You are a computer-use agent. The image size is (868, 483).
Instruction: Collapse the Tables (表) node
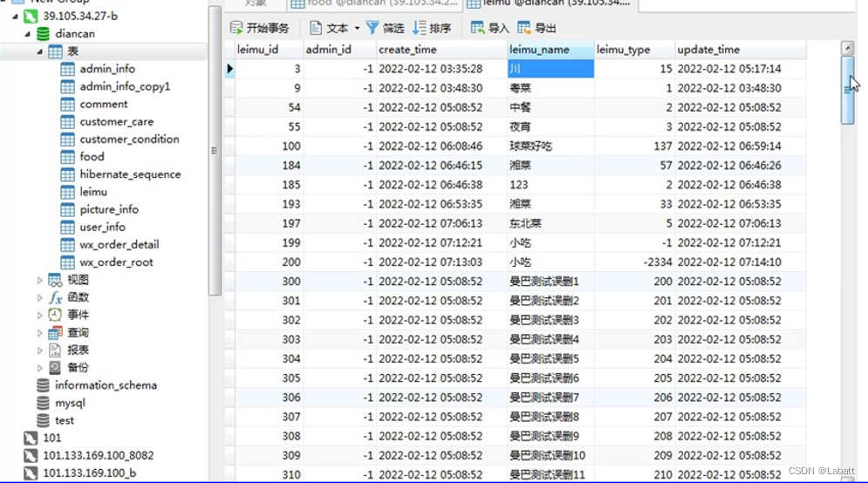(x=39, y=52)
